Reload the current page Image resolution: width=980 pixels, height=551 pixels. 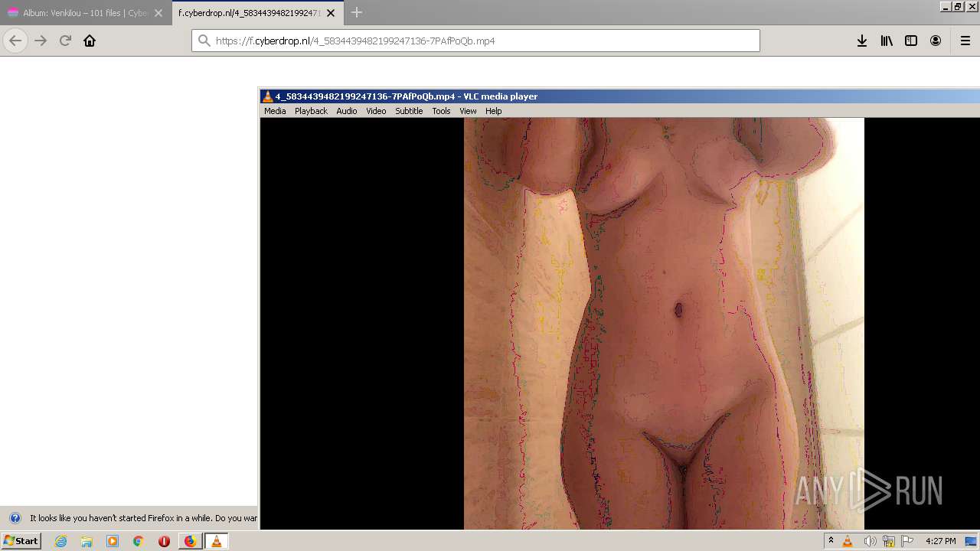point(65,41)
